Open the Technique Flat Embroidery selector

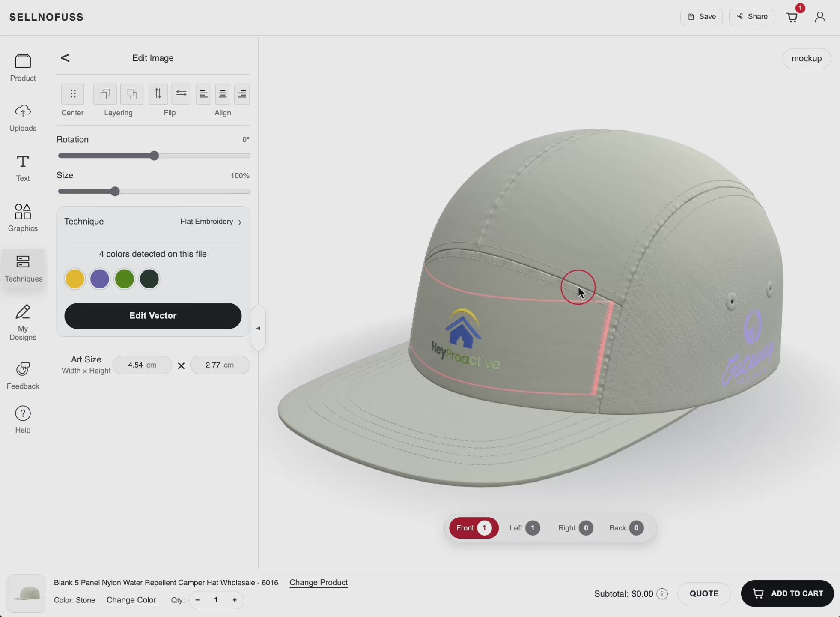tap(211, 222)
